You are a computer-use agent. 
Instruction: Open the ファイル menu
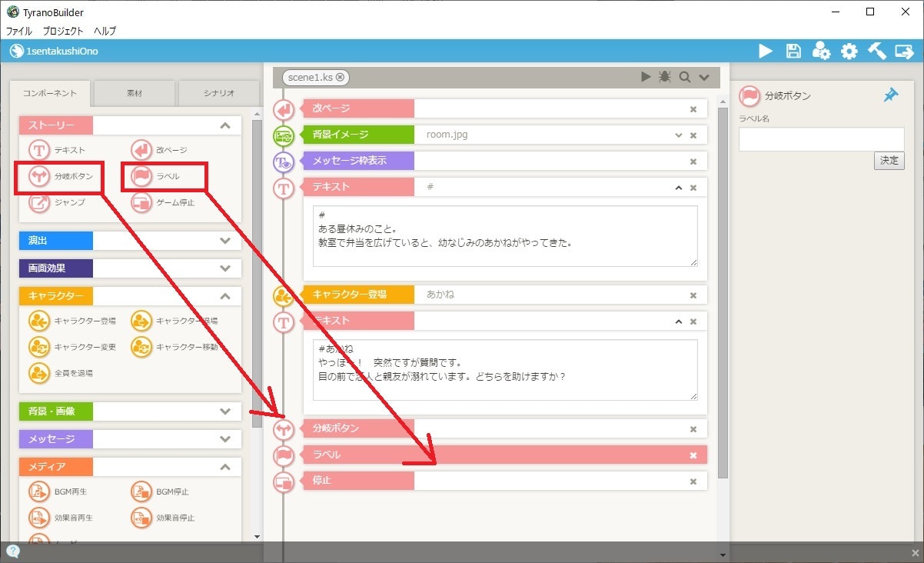tap(19, 32)
